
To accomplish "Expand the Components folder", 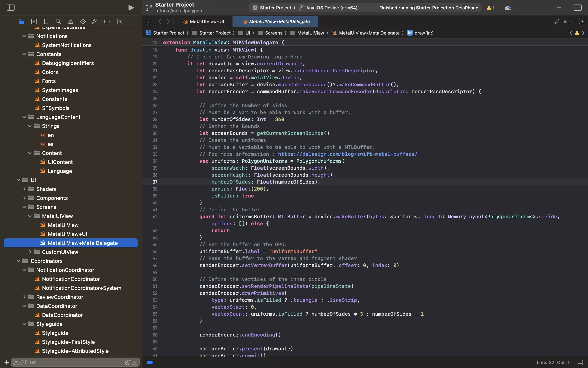I will [x=24, y=198].
